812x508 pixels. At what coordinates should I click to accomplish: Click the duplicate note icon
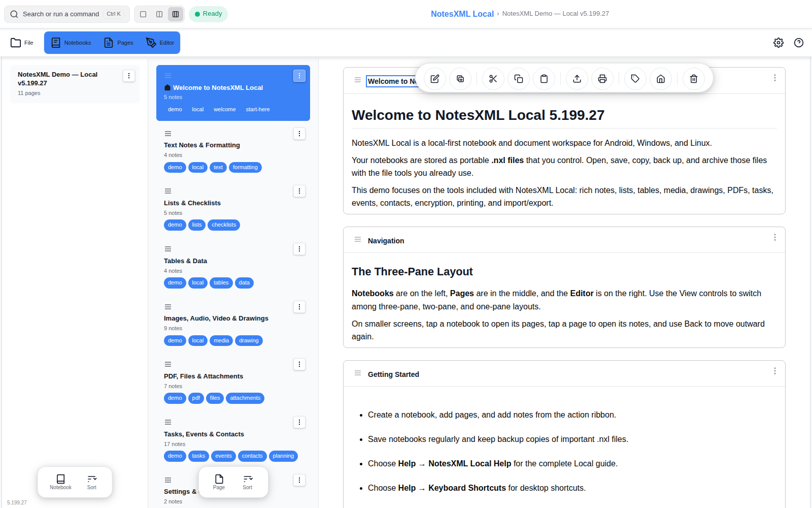click(x=460, y=79)
